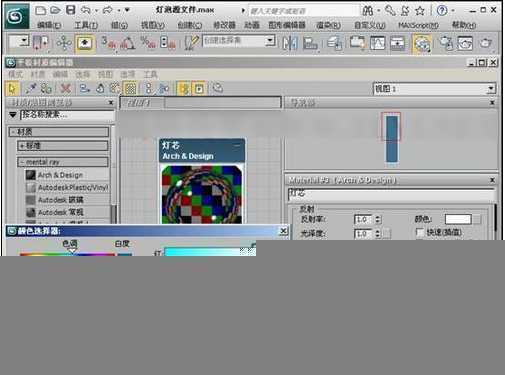Screen dimensions: 505x375
Task: Click the Help question mark icon
Action: (442, 11)
